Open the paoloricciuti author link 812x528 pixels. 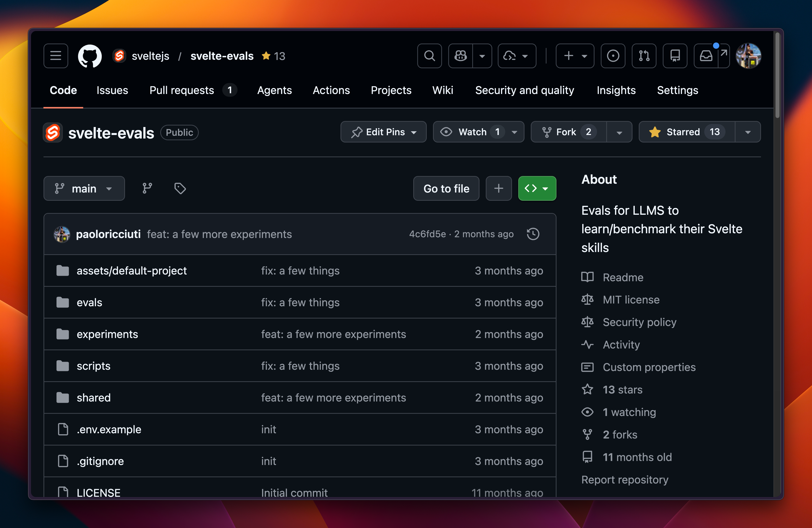pos(108,234)
